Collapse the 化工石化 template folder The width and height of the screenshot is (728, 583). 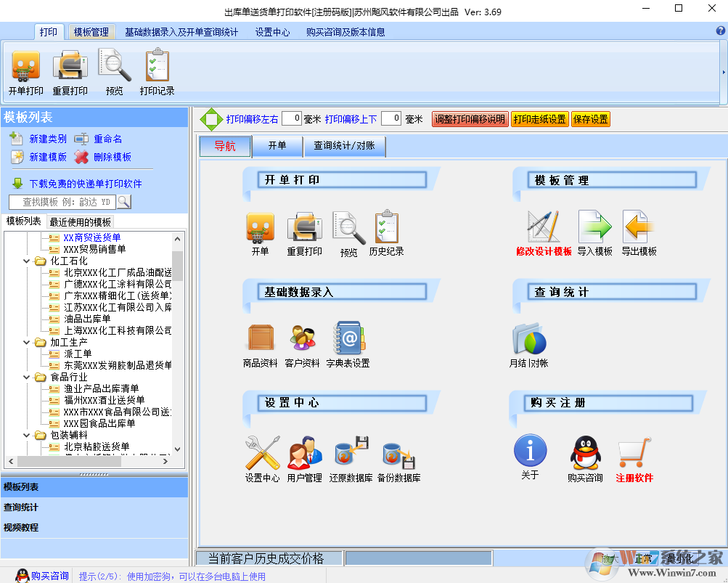tap(26, 261)
